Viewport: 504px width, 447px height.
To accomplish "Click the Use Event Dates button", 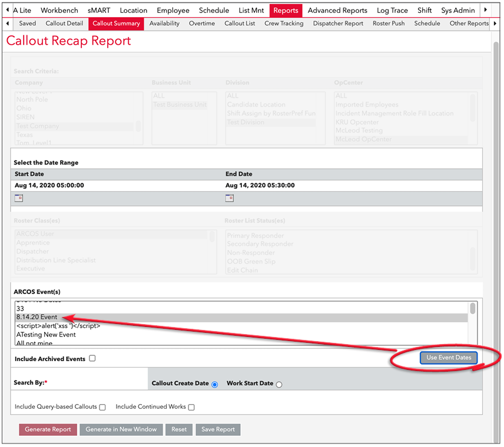I will point(449,358).
